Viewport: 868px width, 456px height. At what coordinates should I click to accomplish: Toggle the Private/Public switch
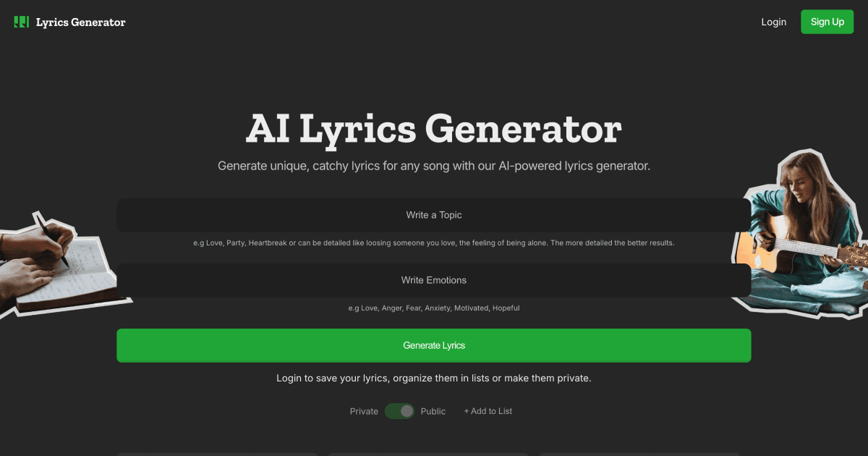pos(399,411)
